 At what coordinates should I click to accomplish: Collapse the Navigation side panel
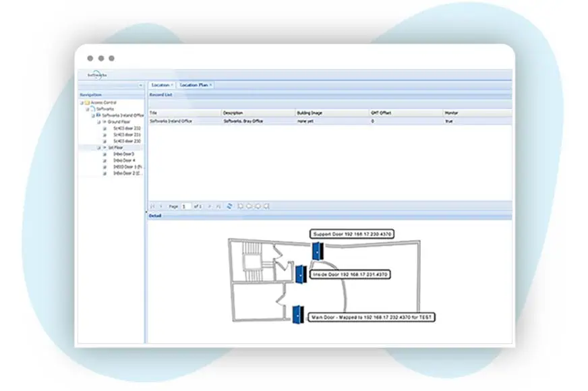[141, 86]
